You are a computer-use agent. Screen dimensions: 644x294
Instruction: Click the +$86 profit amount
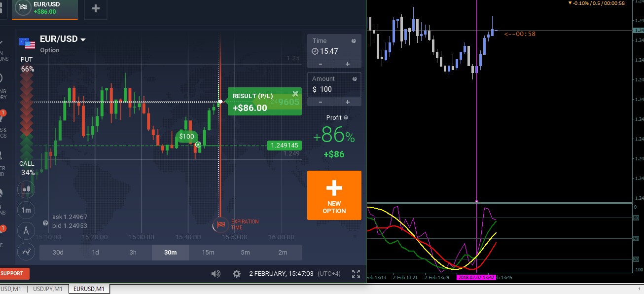pyautogui.click(x=334, y=154)
